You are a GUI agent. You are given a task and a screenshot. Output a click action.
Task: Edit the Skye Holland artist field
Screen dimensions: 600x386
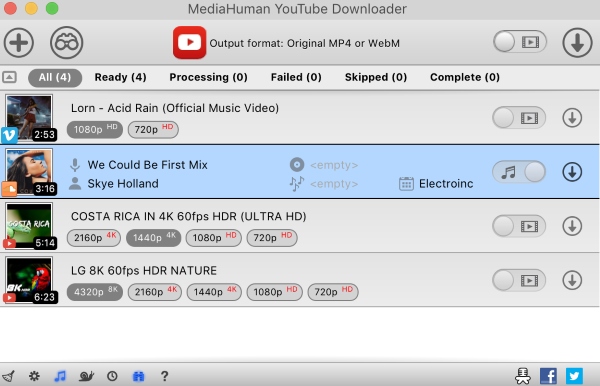click(123, 184)
